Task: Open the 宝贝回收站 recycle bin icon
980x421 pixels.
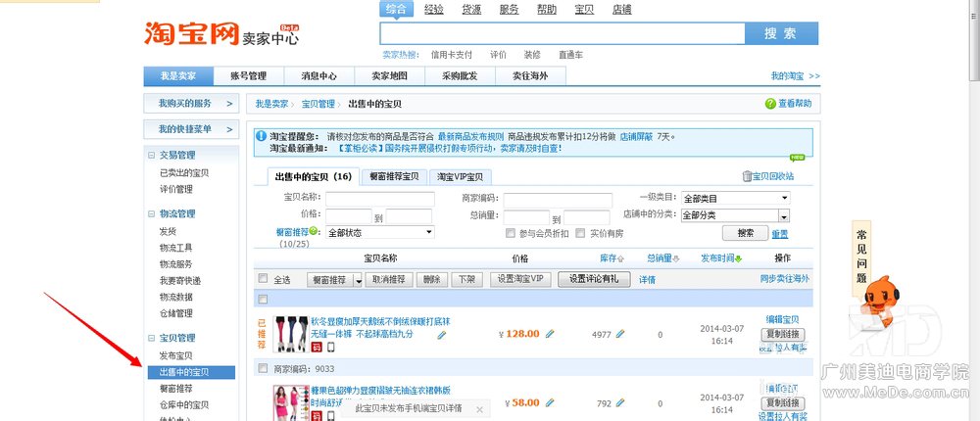Action: 747,177
